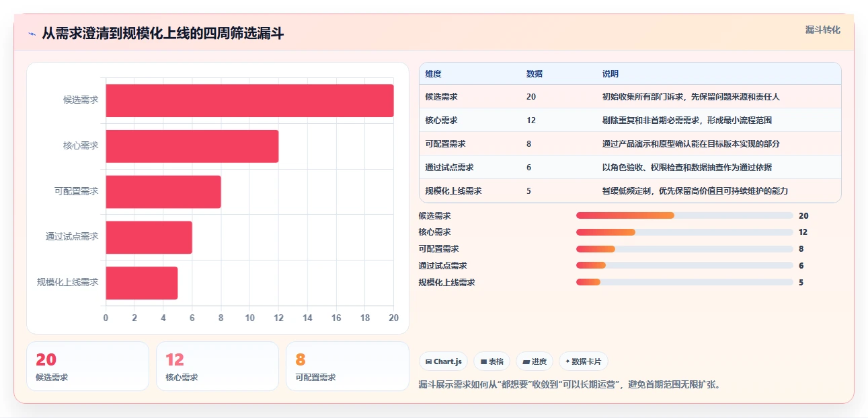Open the stat card showing 8 可配置需求

coord(347,366)
